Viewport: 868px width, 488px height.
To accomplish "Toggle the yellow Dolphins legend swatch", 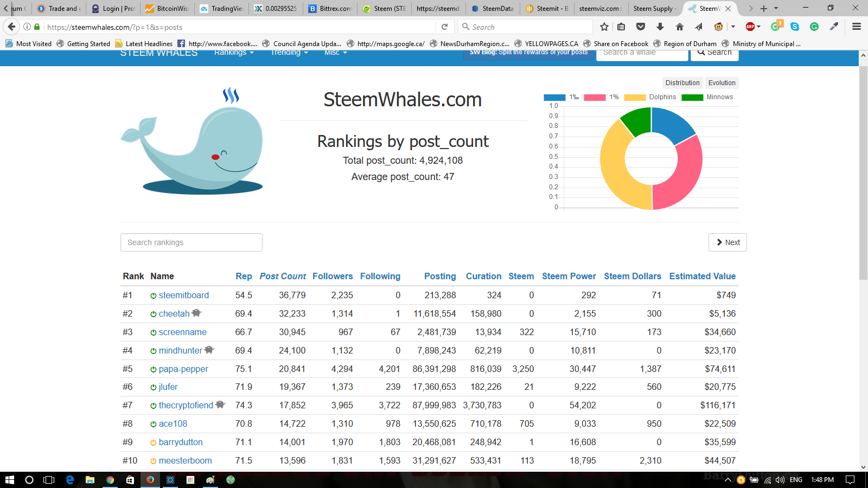I will (635, 97).
